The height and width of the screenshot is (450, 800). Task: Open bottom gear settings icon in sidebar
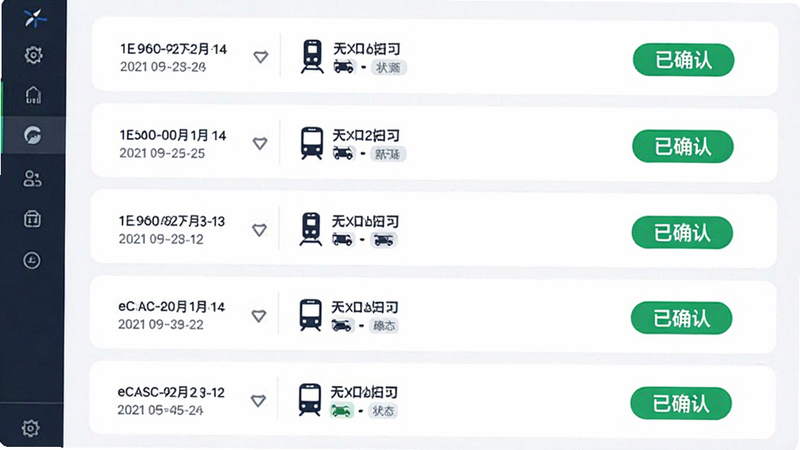(x=31, y=428)
